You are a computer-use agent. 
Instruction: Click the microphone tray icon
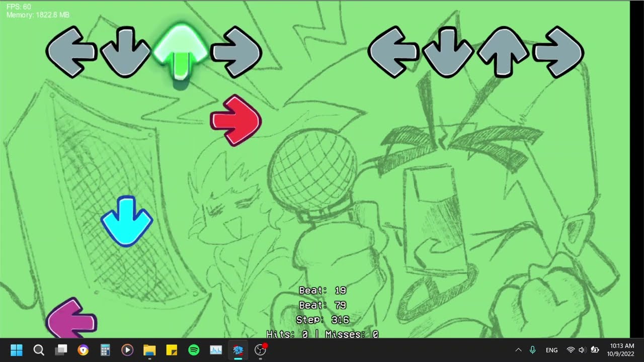(x=533, y=350)
